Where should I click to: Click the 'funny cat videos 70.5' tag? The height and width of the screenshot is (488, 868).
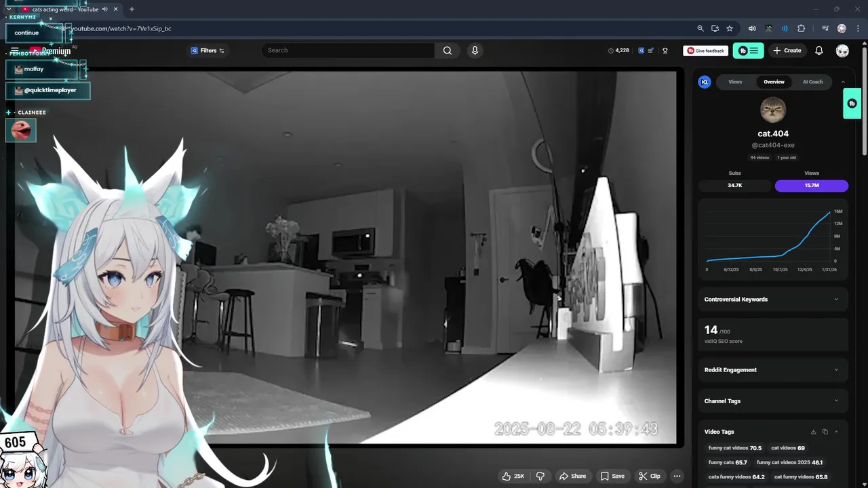(735, 448)
